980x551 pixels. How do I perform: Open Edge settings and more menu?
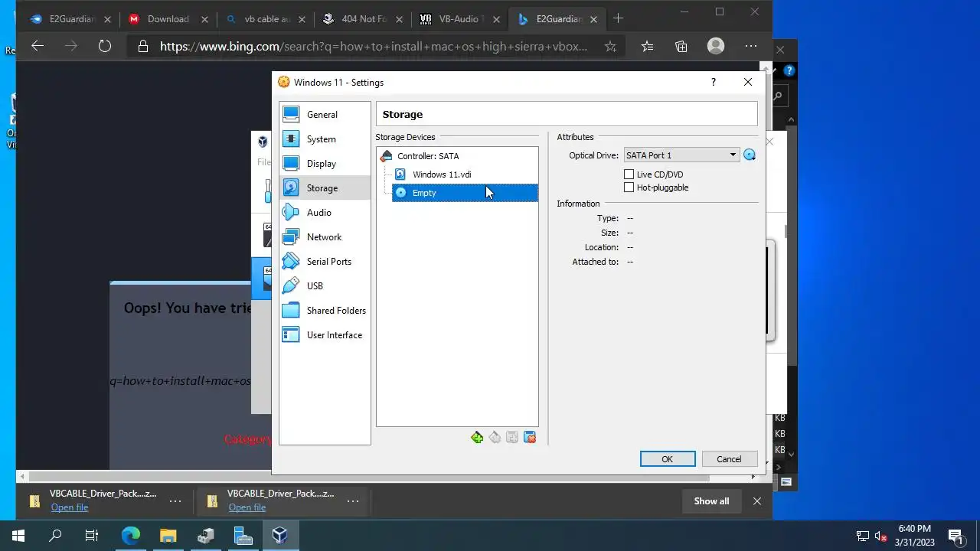751,47
